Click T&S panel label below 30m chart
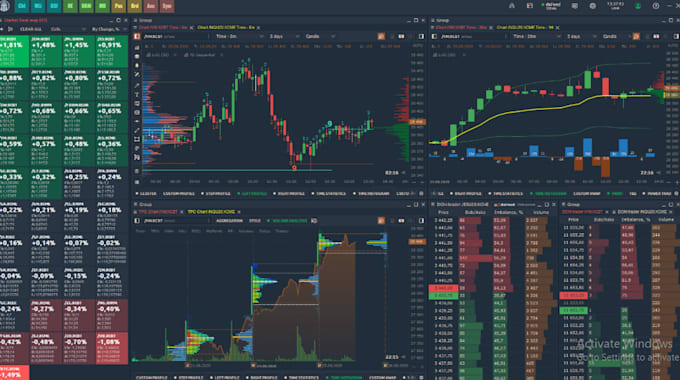The height and width of the screenshot is (380, 680). click(633, 193)
